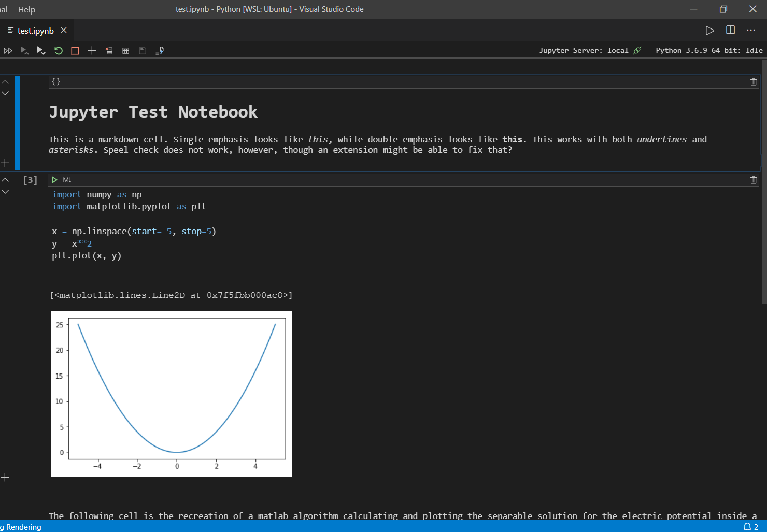Open notifications bell in status bar
Screen dimensions: 767x532
[x=751, y=527]
